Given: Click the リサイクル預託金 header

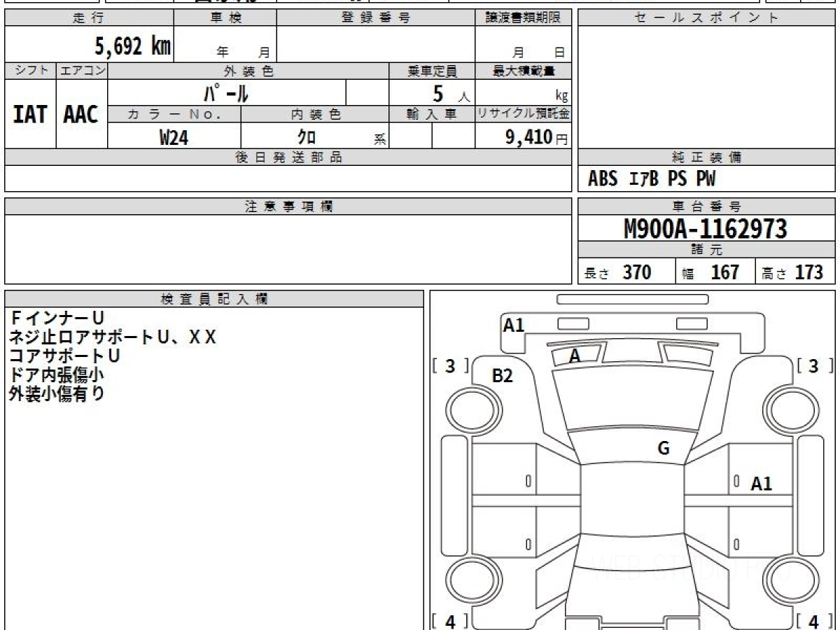Looking at the screenshot, I should pyautogui.click(x=523, y=115).
